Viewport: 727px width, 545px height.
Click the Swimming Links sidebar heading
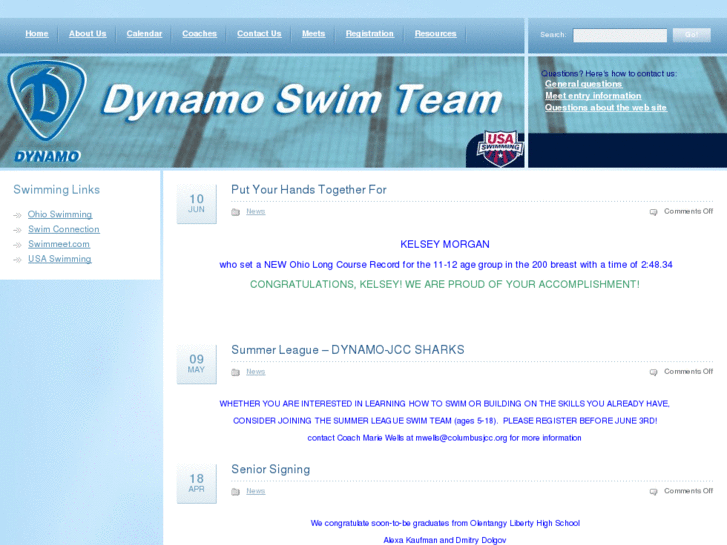point(57,190)
